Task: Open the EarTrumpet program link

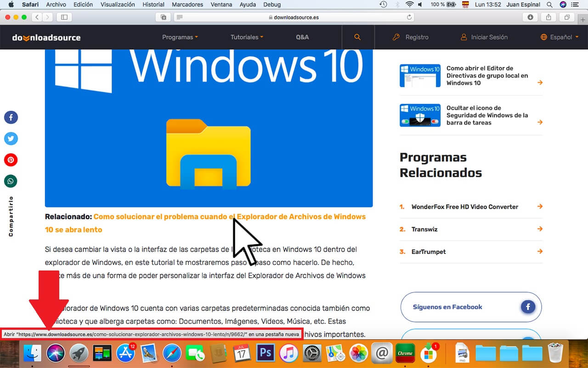Action: [x=429, y=252]
